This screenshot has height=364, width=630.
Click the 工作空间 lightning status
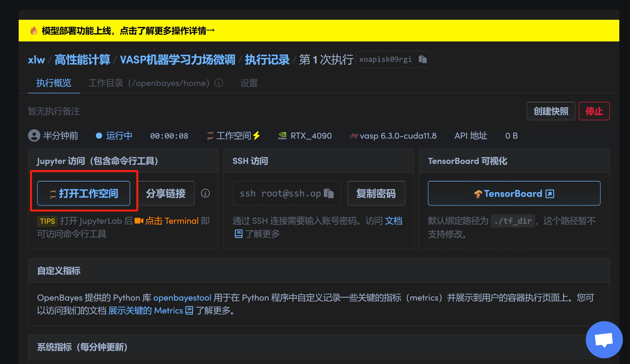[233, 136]
